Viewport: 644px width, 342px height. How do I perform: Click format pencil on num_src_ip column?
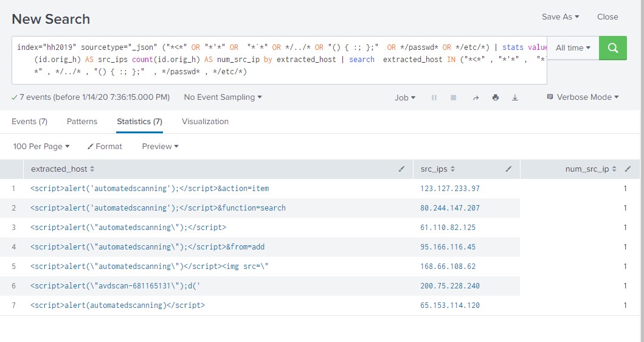[x=628, y=169]
